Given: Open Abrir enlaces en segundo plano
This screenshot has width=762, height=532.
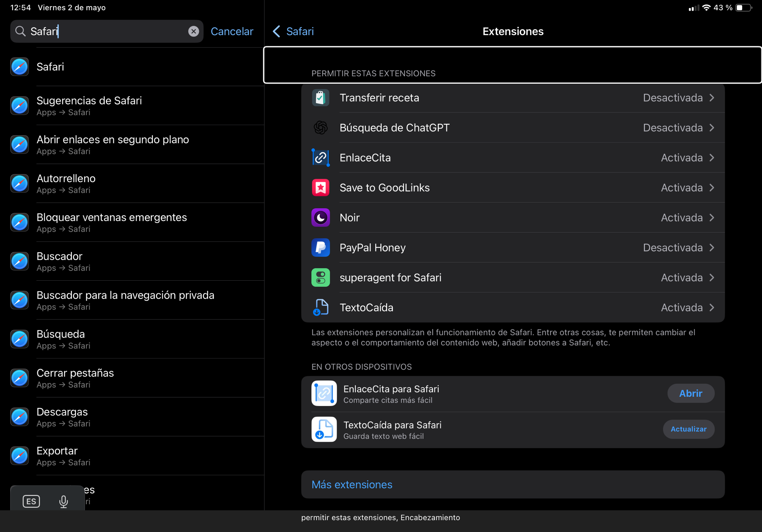Looking at the screenshot, I should (x=132, y=144).
